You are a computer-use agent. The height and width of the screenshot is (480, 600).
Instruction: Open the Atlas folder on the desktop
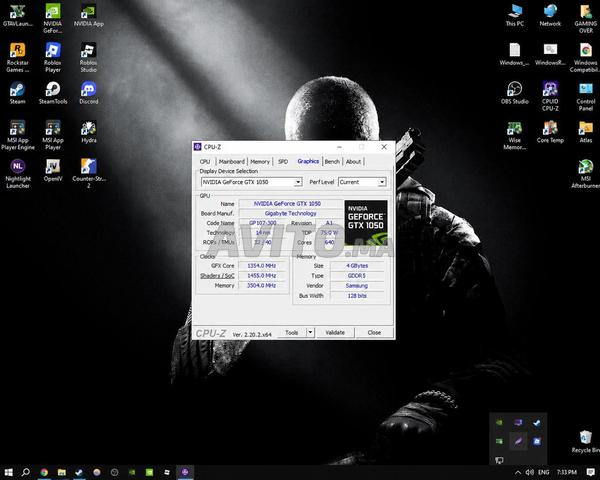click(x=586, y=132)
